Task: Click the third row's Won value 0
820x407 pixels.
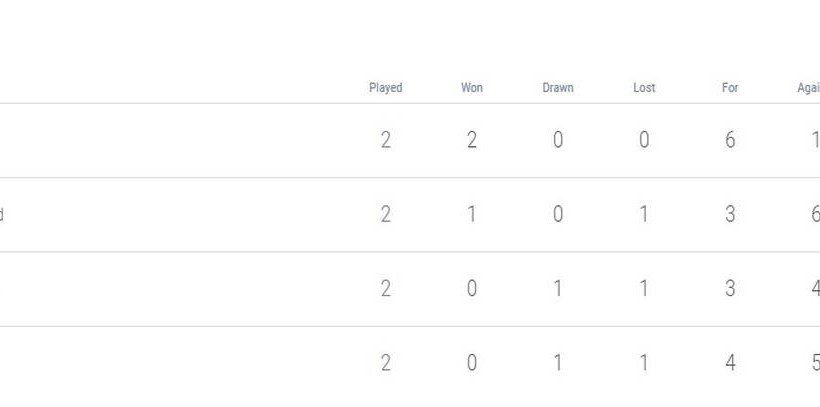Action: pyautogui.click(x=471, y=289)
